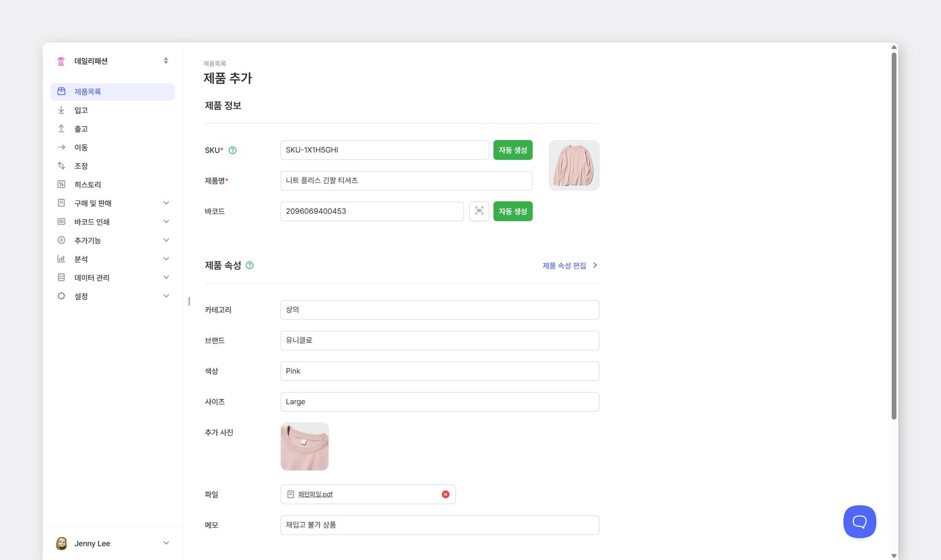The height and width of the screenshot is (560, 941).
Task: Expand the 설정 menu chevron
Action: 166,296
